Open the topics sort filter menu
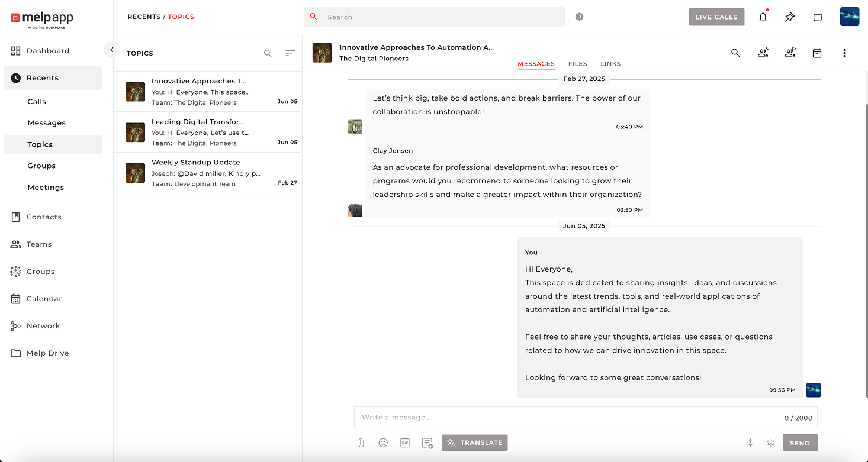Screen dimensions: 868x462 pos(290,53)
